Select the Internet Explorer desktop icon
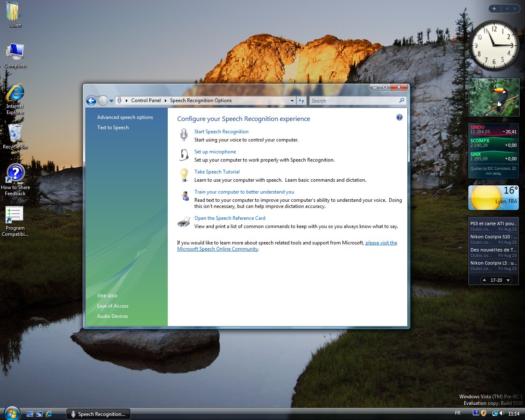 tap(15, 98)
